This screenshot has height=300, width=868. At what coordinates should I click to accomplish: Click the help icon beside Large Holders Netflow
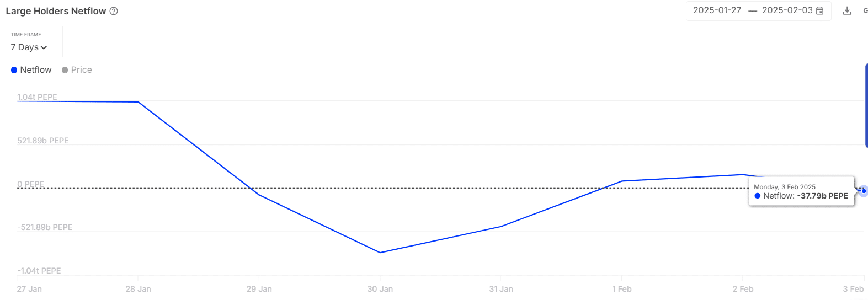(114, 11)
